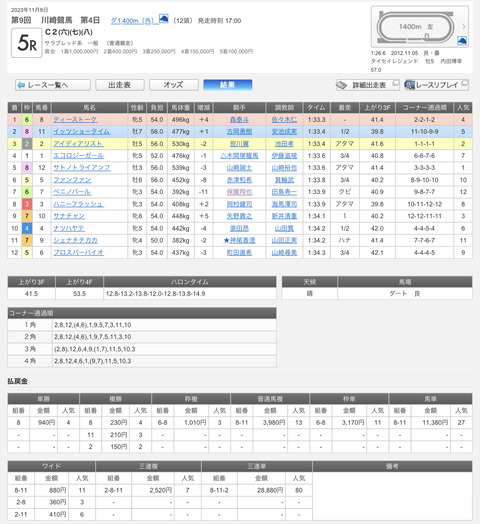Open jockey 赤津和希 profile link
The width and height of the screenshot is (480, 524).
pos(239,180)
